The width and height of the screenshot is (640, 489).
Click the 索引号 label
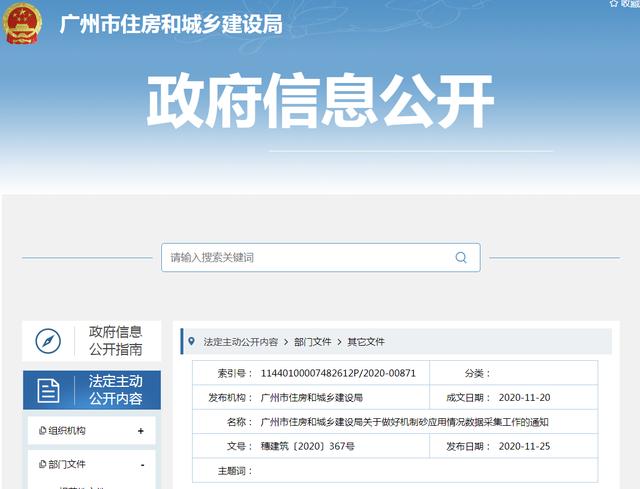[x=235, y=373]
